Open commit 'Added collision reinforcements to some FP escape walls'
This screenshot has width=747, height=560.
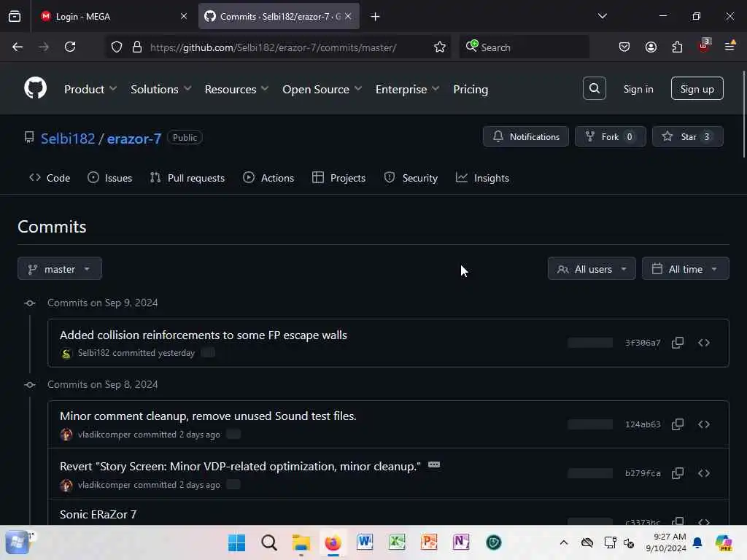click(204, 335)
